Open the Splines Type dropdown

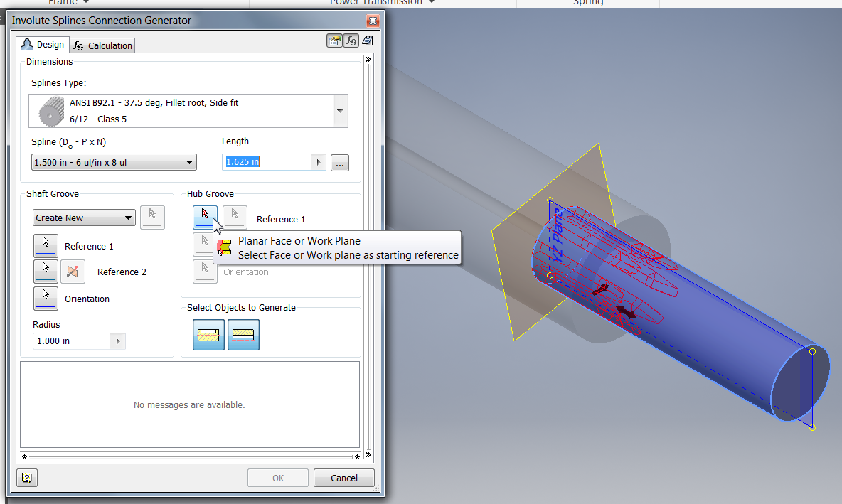[x=341, y=111]
